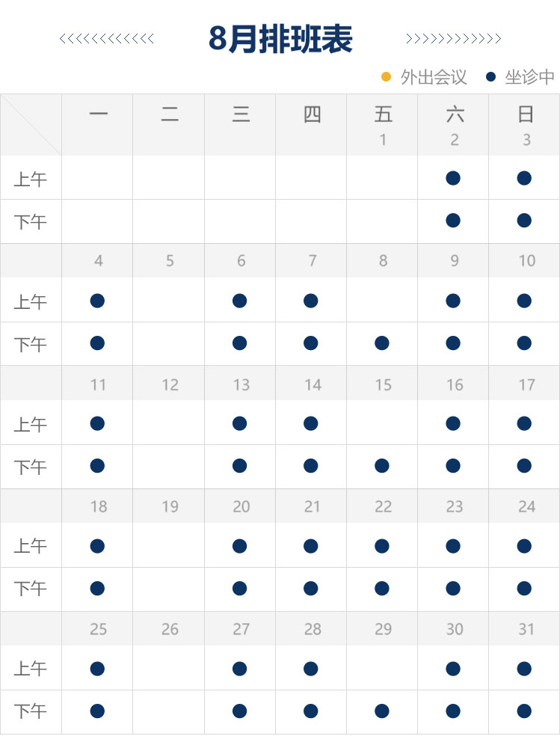Screen dimensions: 560x748
Task: Click the date 19 Tuesday cell
Action: pos(170,506)
